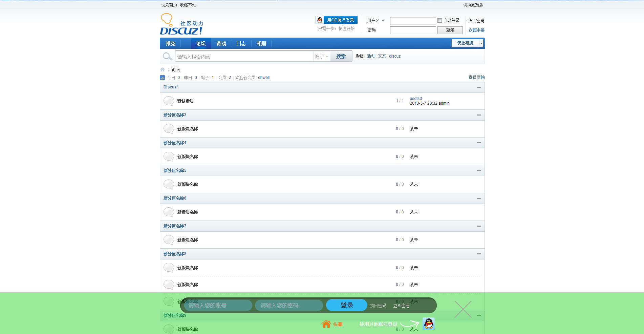
Task: Open the 默认版块 forum link
Action: click(x=186, y=101)
